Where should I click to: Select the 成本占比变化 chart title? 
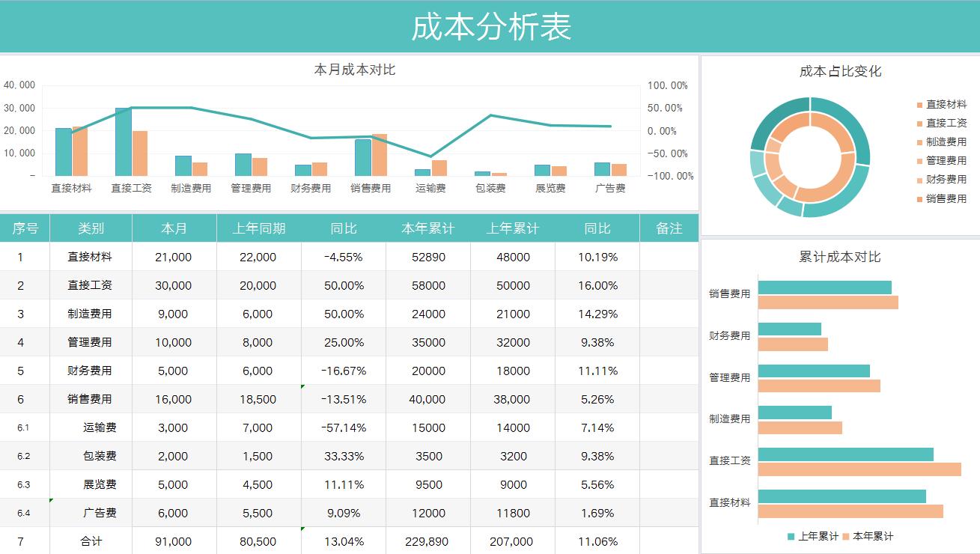tap(839, 72)
